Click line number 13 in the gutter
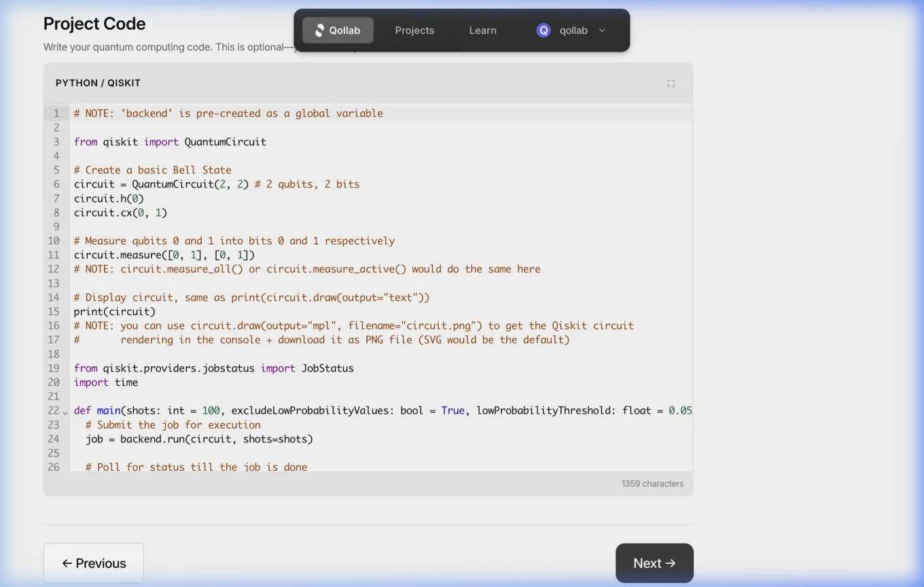The width and height of the screenshot is (924, 587). pos(54,283)
